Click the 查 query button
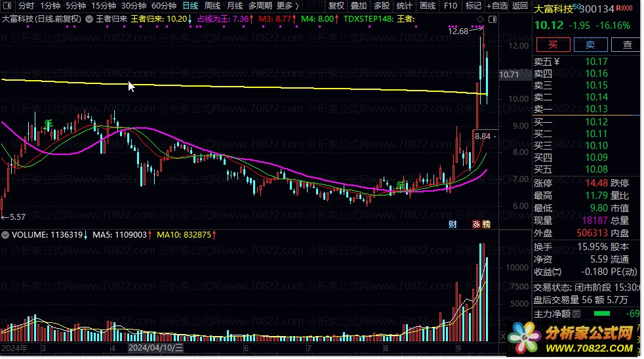644x359 pixels. pyautogui.click(x=626, y=45)
